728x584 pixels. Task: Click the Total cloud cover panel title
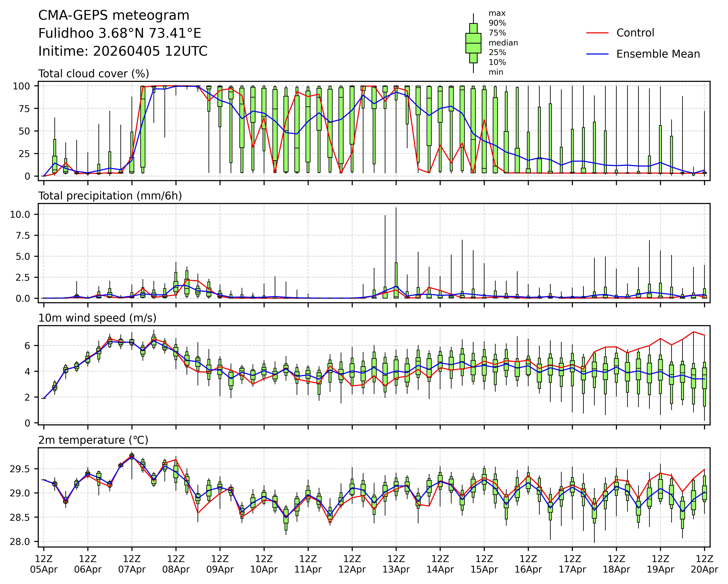[94, 74]
